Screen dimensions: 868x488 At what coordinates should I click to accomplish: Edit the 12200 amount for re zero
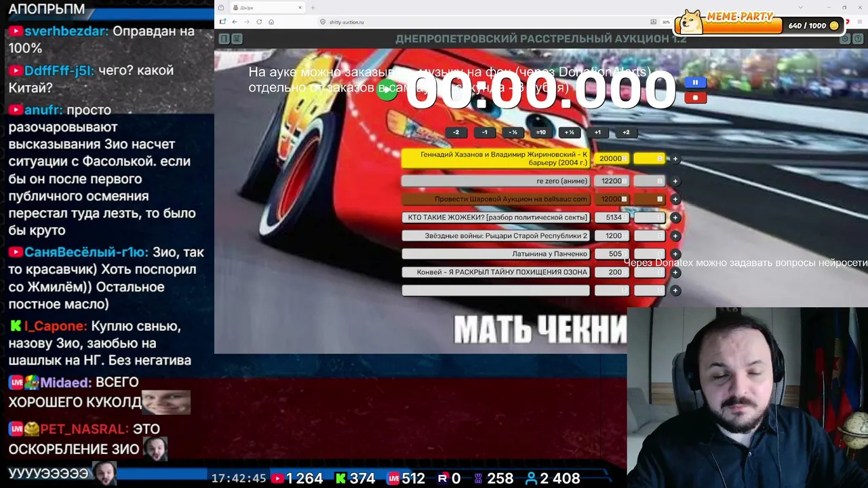(x=612, y=181)
